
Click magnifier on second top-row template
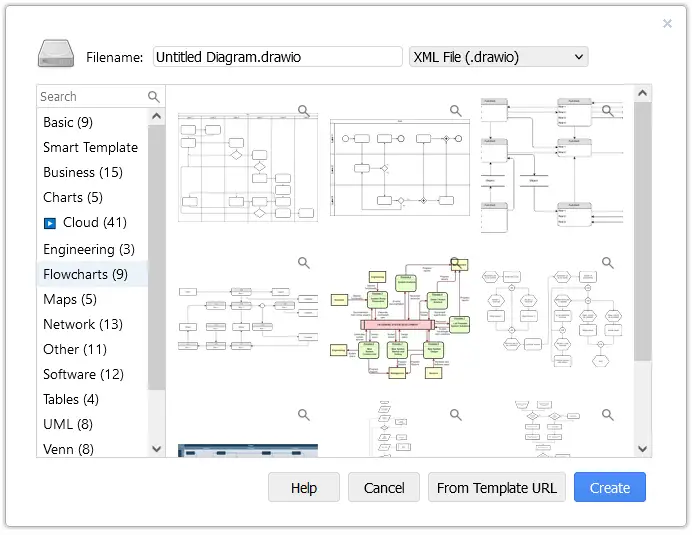point(455,111)
